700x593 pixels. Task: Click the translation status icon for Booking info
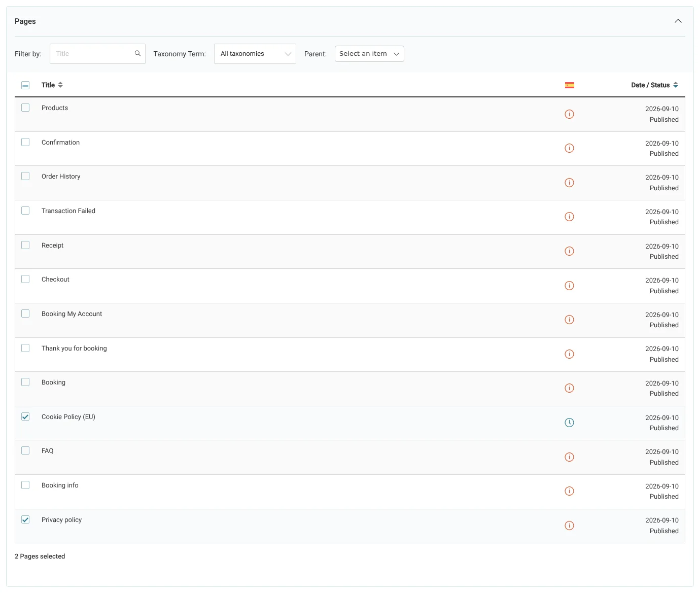(x=570, y=491)
